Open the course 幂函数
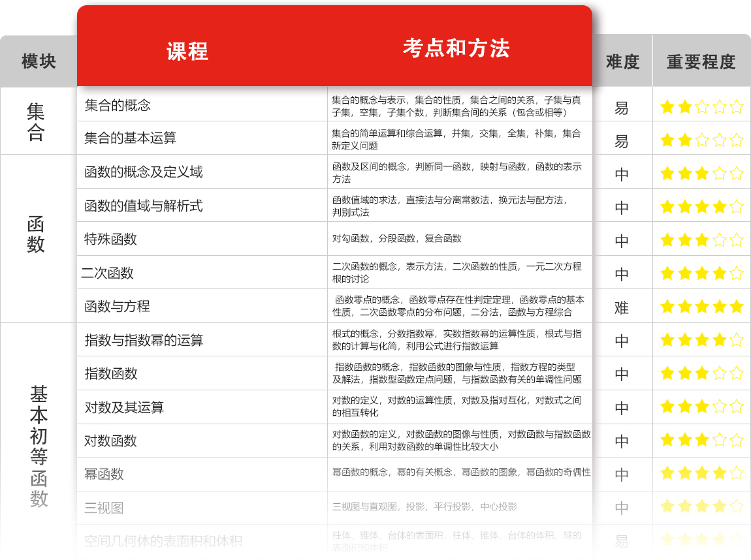Viewport: 751px width, 560px height. point(104,474)
